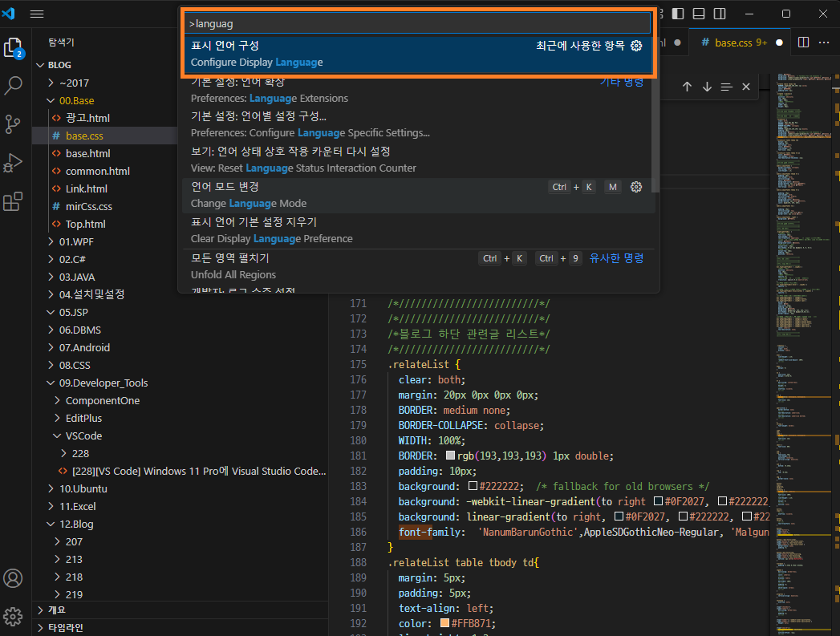840x636 pixels.
Task: Split the editor using the icon beside base.css
Action: 802,43
